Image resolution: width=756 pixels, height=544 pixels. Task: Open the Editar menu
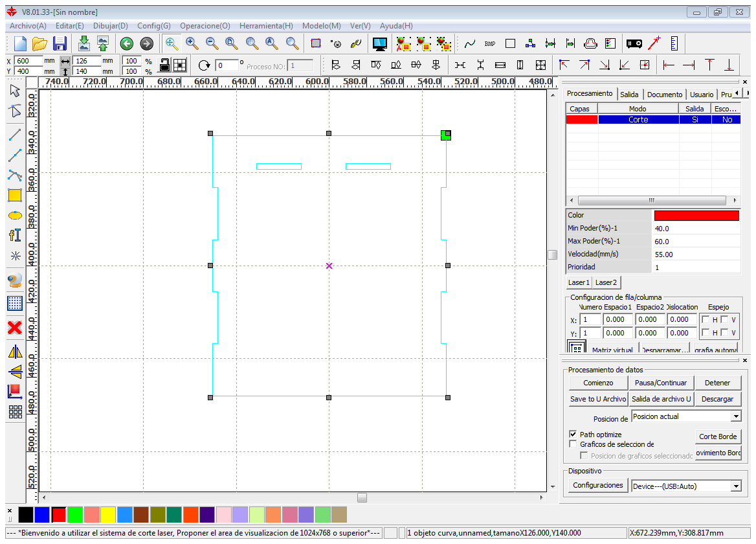point(69,26)
